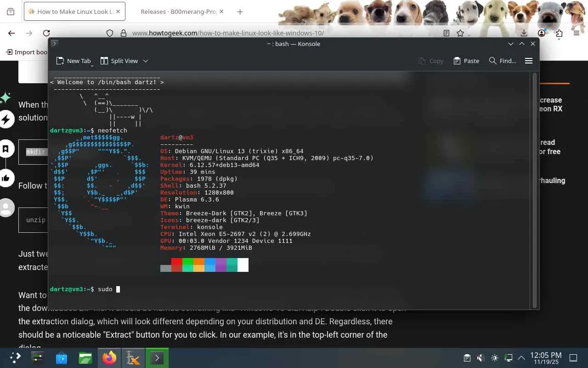Open System Settings from the taskbar

click(x=37, y=358)
